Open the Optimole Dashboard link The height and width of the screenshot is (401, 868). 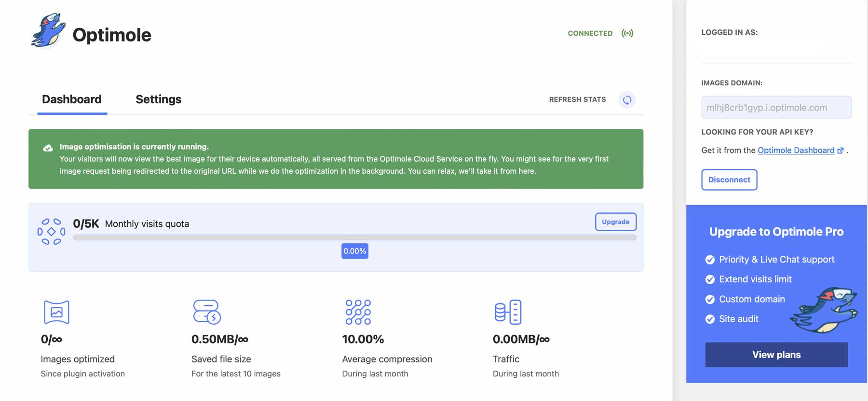796,151
